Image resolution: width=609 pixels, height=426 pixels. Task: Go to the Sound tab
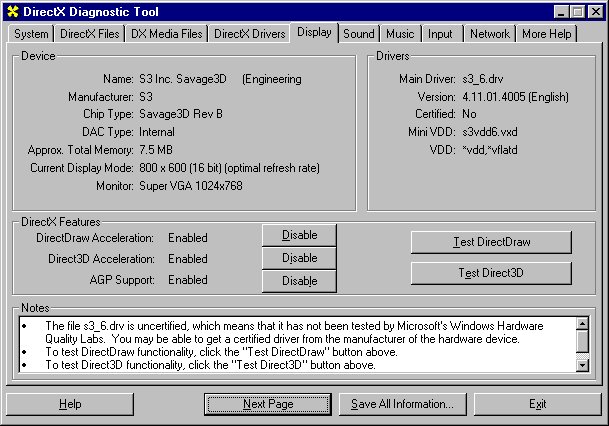[x=358, y=34]
